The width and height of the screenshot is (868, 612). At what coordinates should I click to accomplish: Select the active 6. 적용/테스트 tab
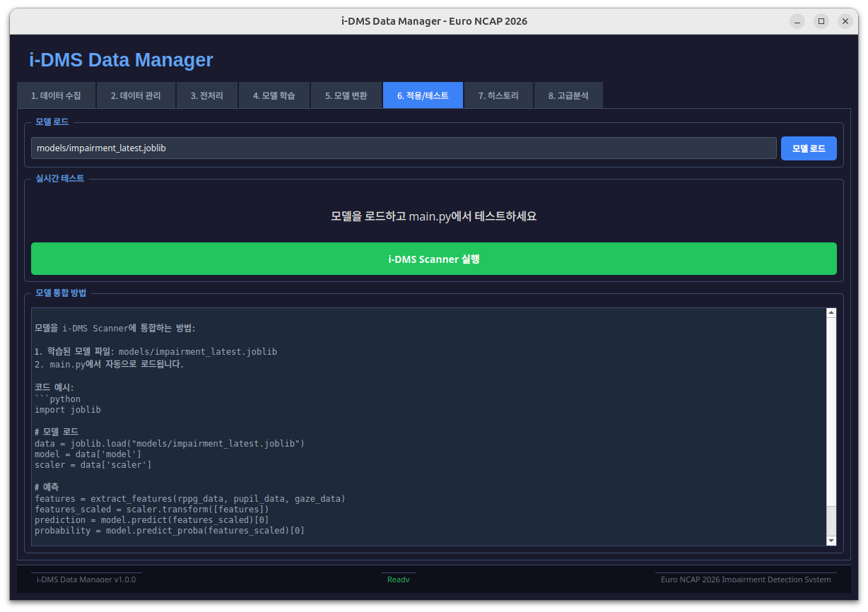[x=422, y=95]
